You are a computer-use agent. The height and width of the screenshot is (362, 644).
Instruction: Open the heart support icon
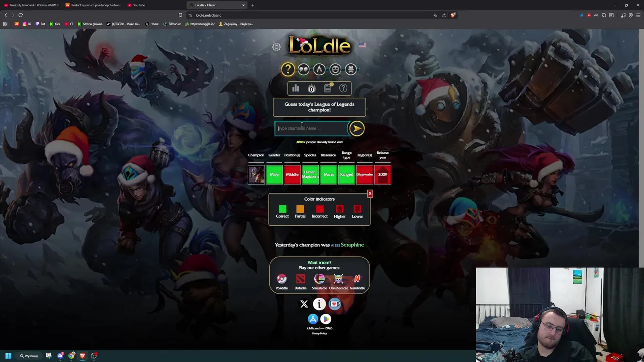coord(335,304)
